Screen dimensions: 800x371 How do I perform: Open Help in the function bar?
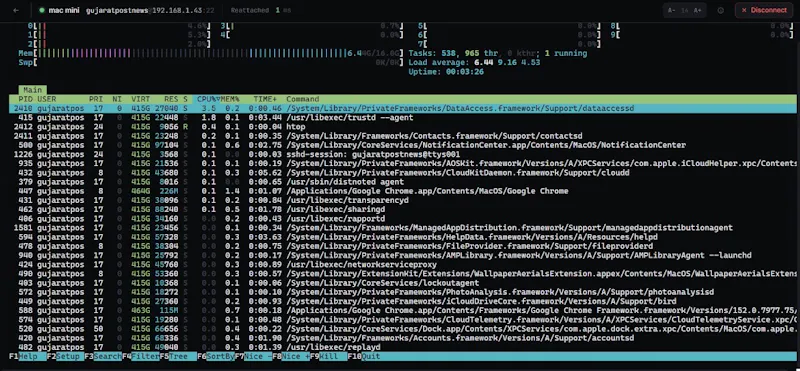coord(28,356)
